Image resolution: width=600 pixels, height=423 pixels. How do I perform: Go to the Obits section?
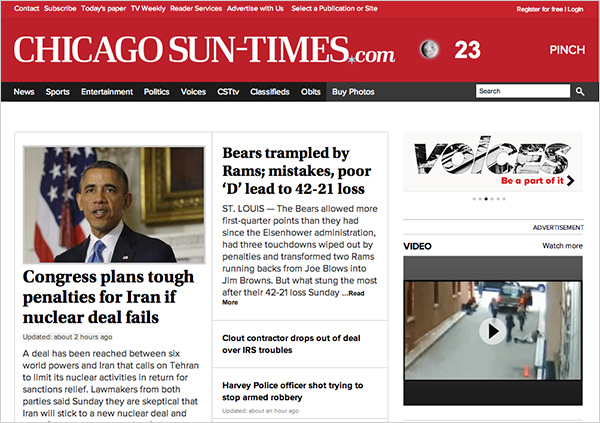click(x=310, y=92)
